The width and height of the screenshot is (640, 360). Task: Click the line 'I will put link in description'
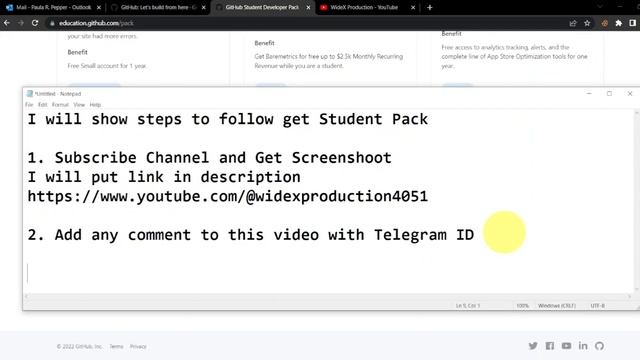(164, 177)
